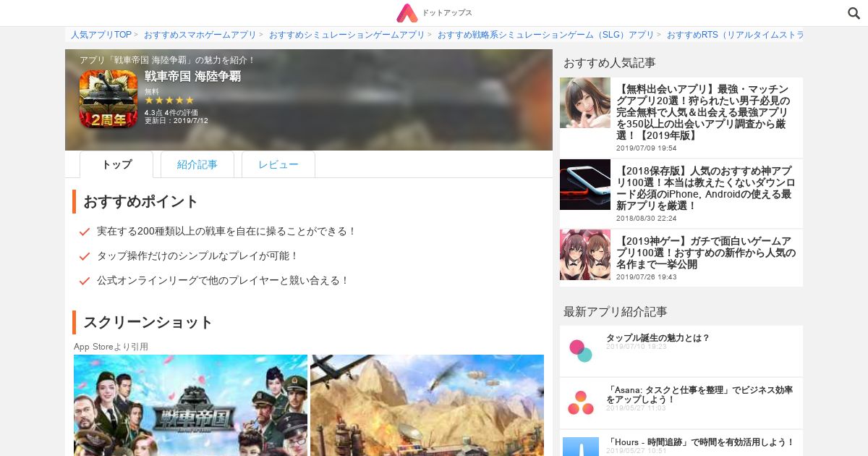Click the Hours app icon
Viewport: 868px width, 456px height.
[x=581, y=447]
